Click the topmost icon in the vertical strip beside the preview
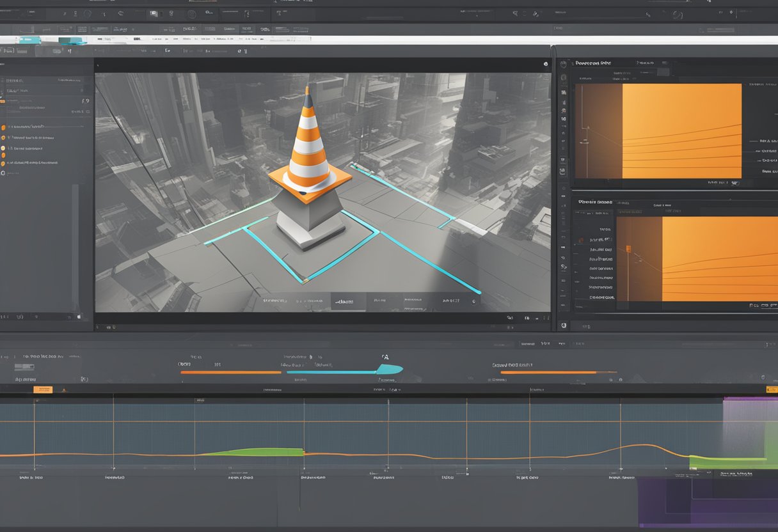Viewport: 778px width, 532px height. pyautogui.click(x=563, y=64)
